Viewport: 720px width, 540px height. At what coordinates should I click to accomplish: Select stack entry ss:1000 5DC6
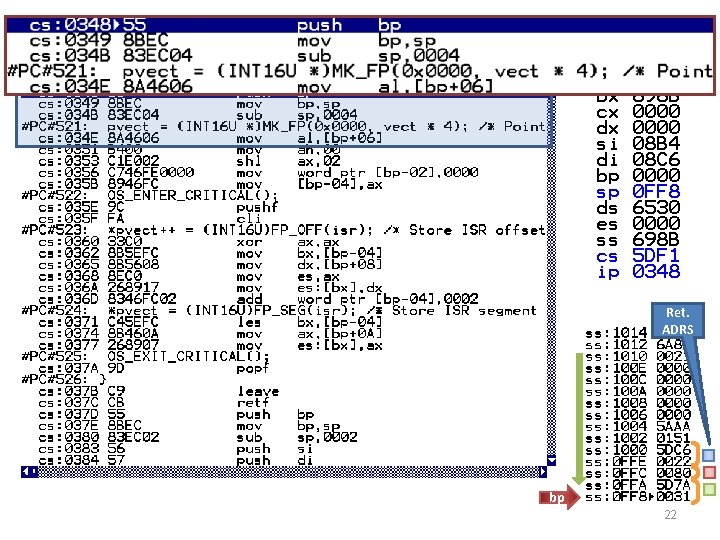tap(638, 450)
